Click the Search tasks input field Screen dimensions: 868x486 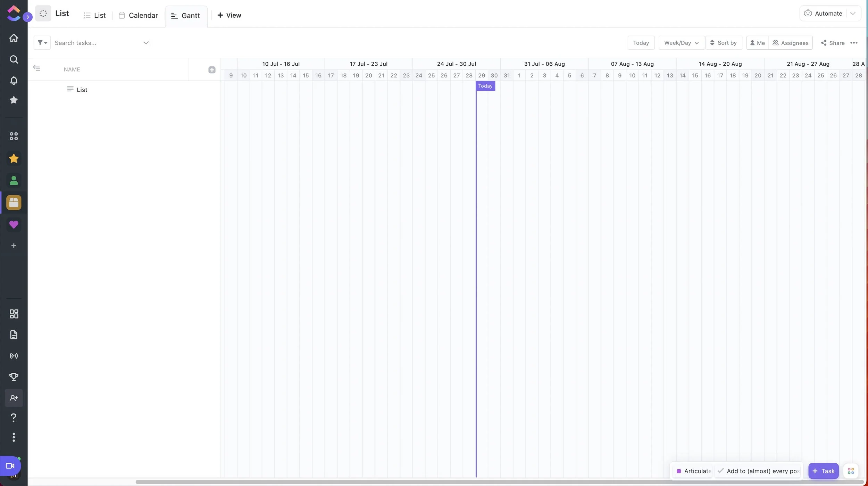point(97,43)
